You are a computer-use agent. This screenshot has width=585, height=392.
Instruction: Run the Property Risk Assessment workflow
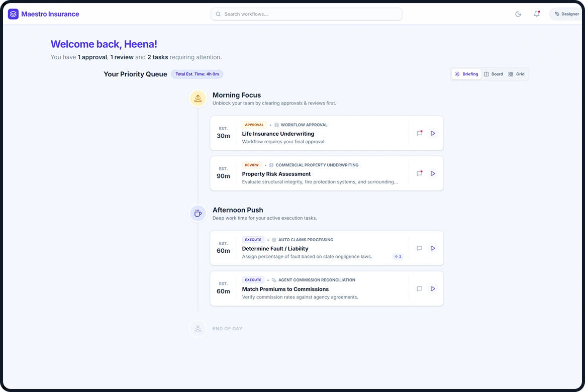pos(433,173)
